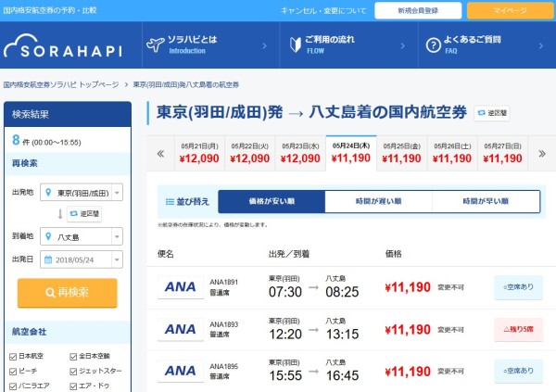The width and height of the screenshot is (556, 392).
Task: Expand ご利用の流れ menu chevron
Action: click(402, 45)
